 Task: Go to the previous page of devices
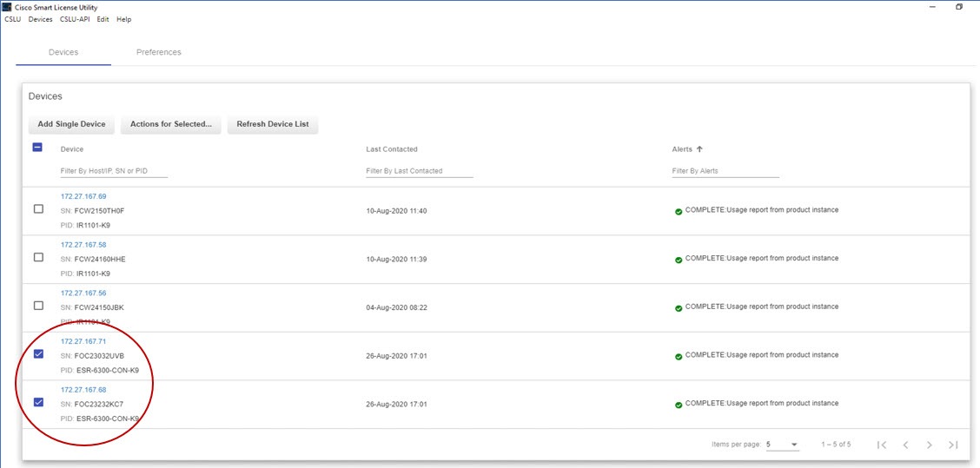tap(905, 445)
